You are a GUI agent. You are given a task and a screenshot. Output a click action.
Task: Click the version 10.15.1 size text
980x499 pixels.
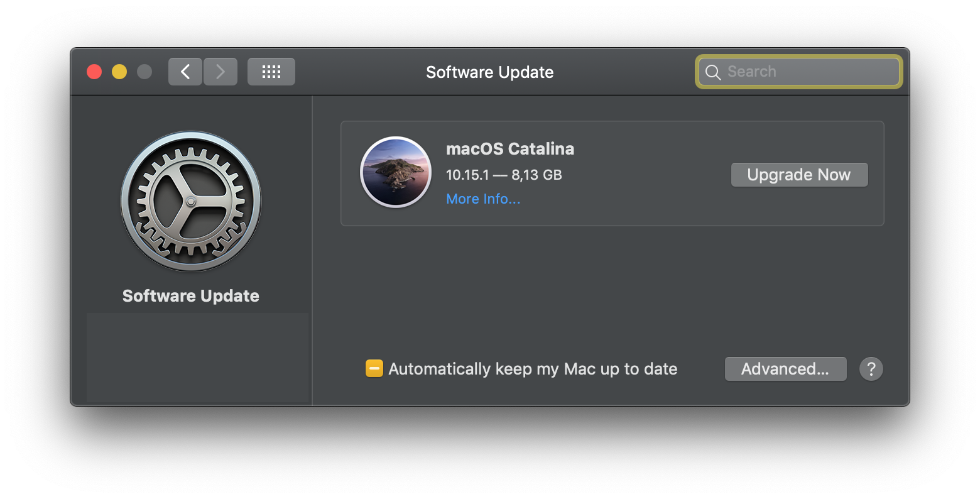(x=504, y=175)
